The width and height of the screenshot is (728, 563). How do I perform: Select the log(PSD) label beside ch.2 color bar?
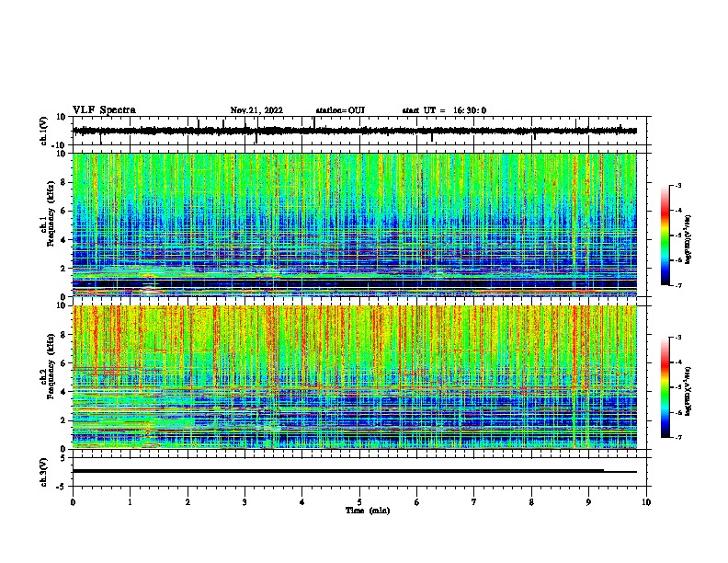point(688,392)
